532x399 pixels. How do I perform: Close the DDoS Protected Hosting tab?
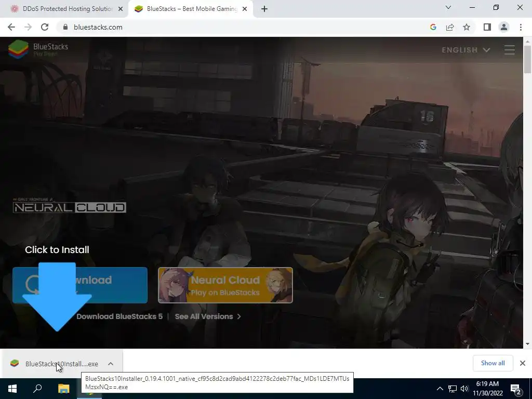[121, 9]
